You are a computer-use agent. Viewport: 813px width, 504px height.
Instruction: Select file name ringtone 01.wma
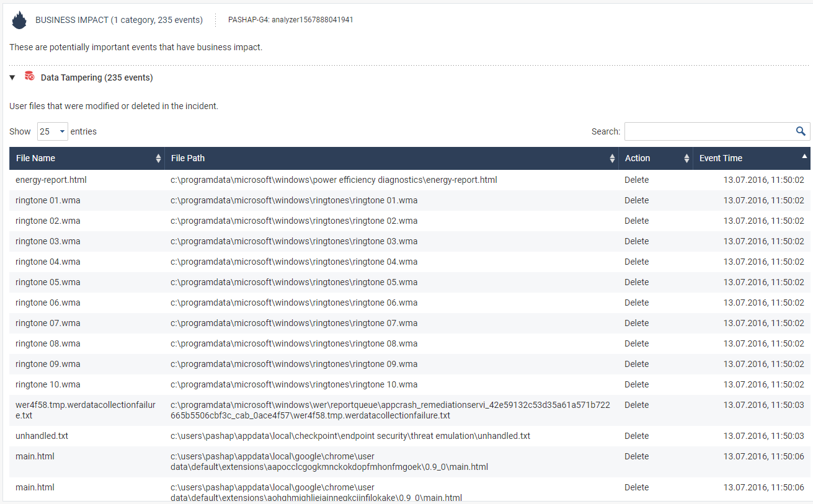pos(48,200)
